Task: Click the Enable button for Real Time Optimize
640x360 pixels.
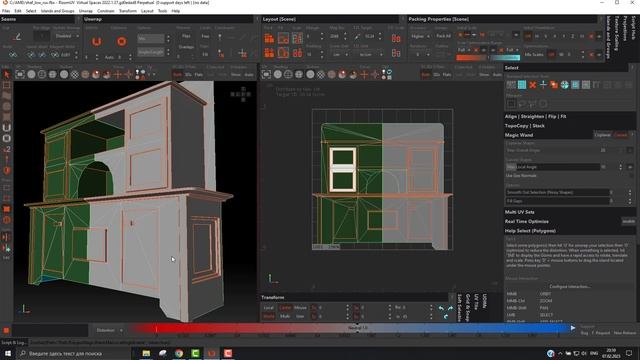Action: pyautogui.click(x=629, y=222)
